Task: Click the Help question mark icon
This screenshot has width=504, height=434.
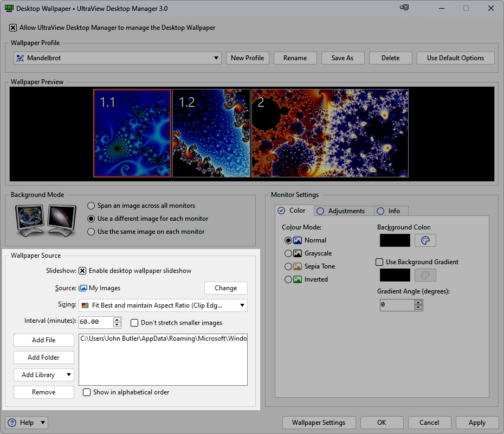Action: 13,423
